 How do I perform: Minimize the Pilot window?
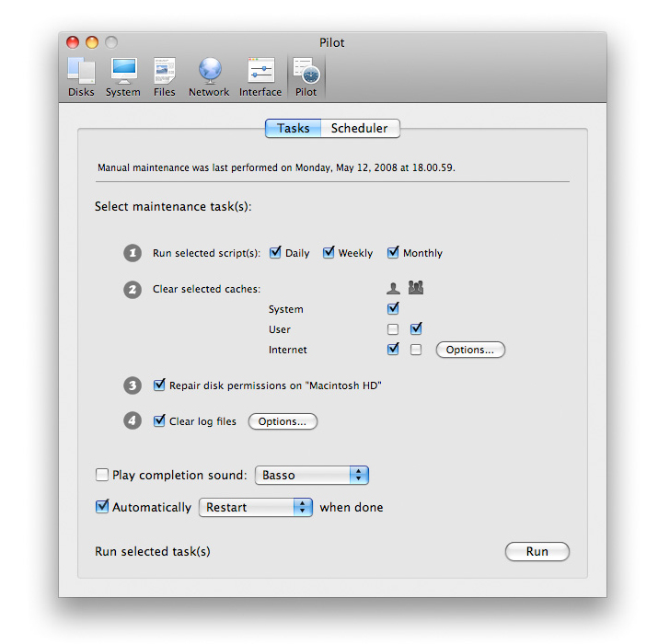(92, 42)
